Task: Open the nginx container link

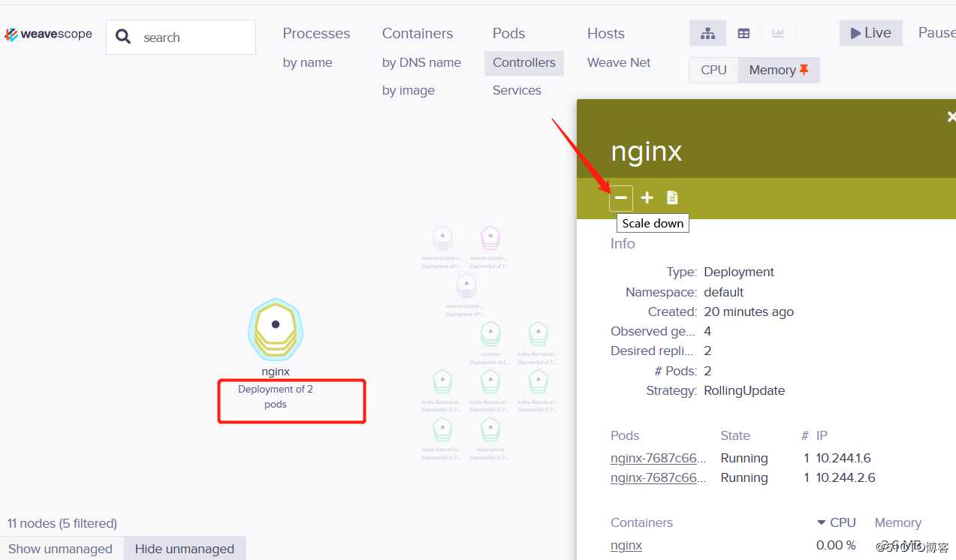Action: [x=626, y=545]
